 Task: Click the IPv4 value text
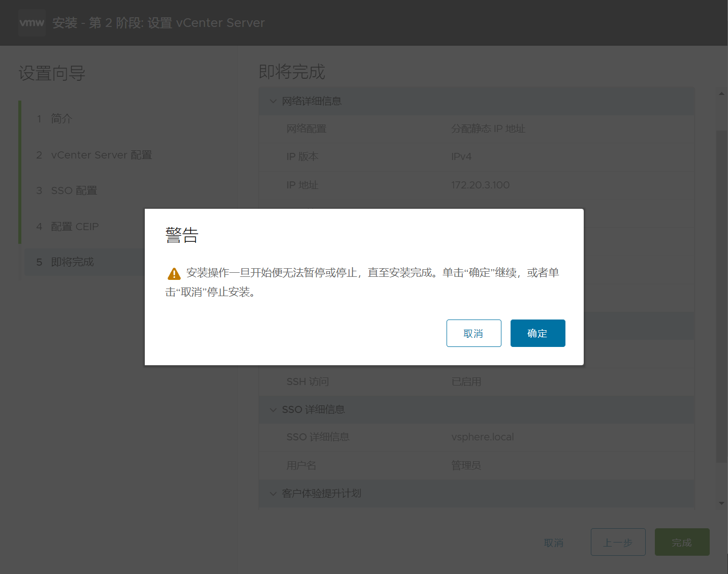click(461, 156)
